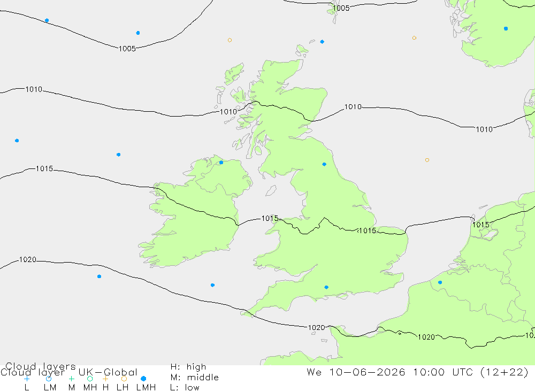This screenshot has height=392, width=535.
Task: Select the LMH cloud dot over Northern Ireland
Action: click(221, 163)
